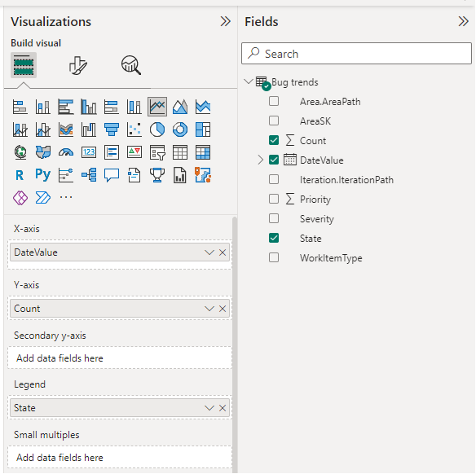
Task: Remove DateValue from X-axis
Action: click(223, 252)
